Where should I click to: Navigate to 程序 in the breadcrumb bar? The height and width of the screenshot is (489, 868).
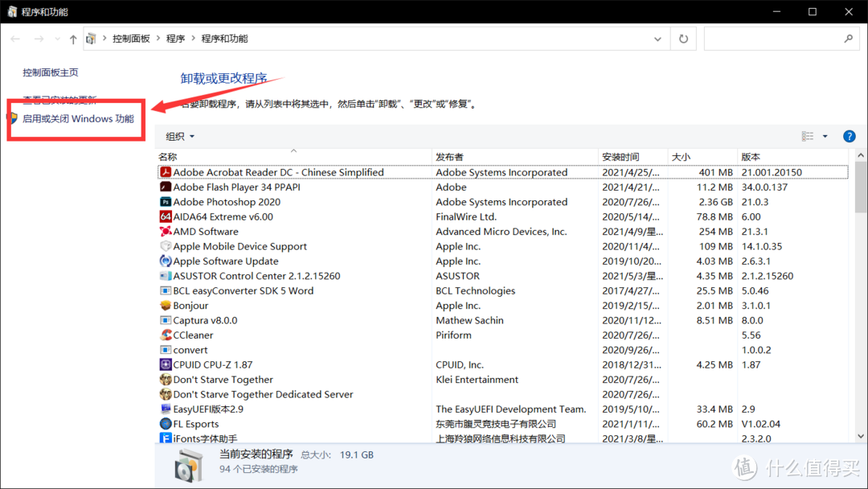point(176,38)
